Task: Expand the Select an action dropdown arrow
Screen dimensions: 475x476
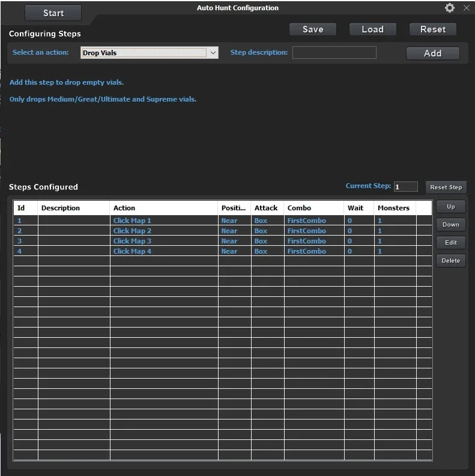Action: point(213,52)
